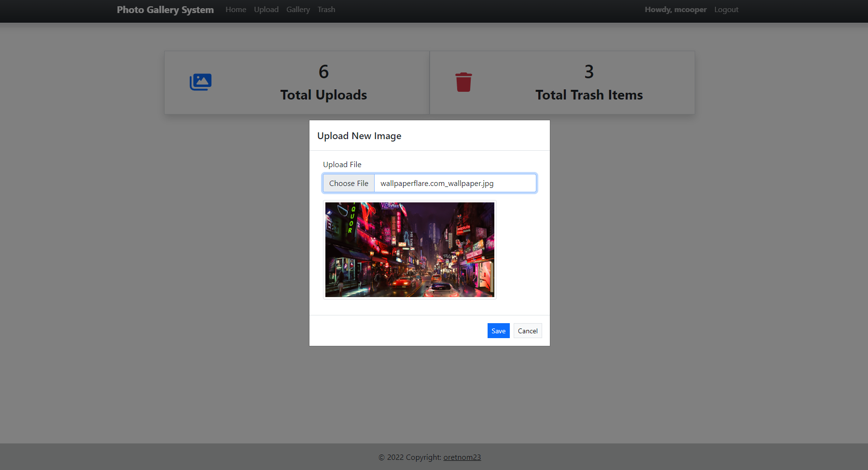Click the Upload File label
This screenshot has height=470, width=868.
coord(342,164)
